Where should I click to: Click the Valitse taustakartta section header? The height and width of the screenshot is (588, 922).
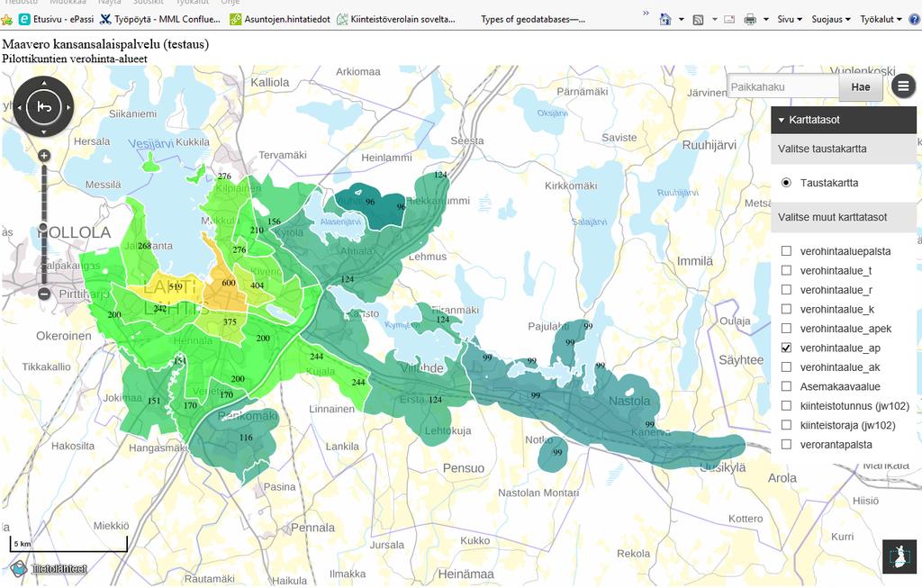[843, 149]
